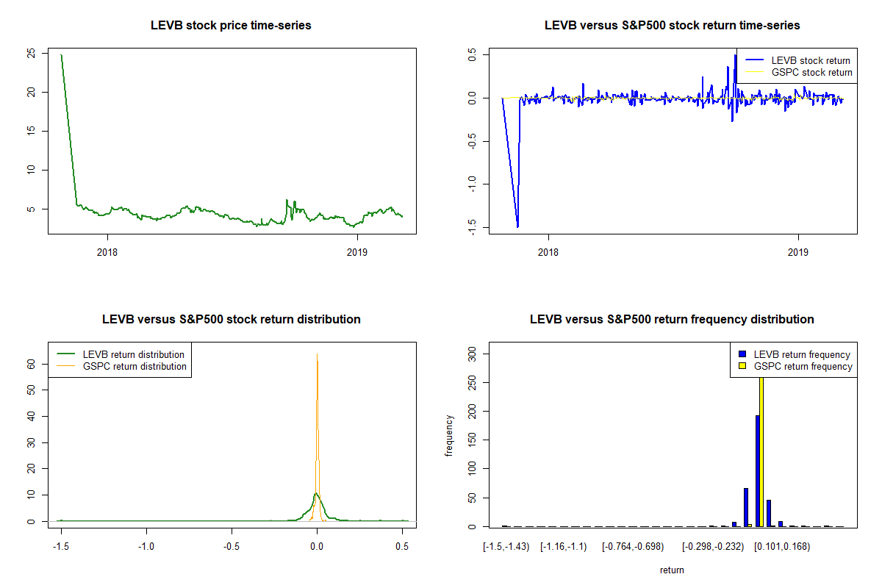This screenshot has height=588, width=882.
Task: Click the GSPC return distribution legend label
Action: pyautogui.click(x=135, y=366)
